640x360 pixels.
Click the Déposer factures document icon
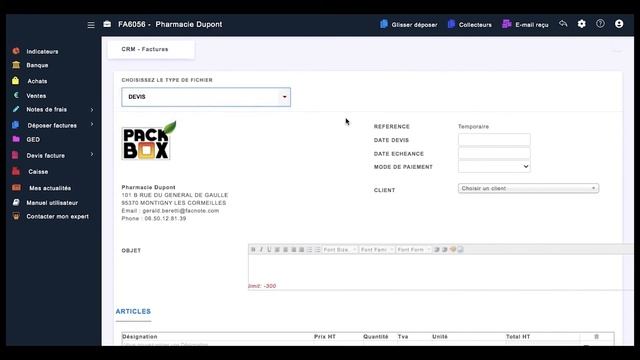[x=16, y=125]
